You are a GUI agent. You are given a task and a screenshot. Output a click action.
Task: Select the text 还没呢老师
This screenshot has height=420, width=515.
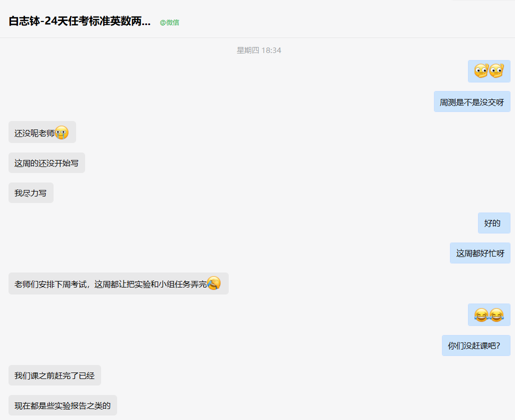click(35, 133)
